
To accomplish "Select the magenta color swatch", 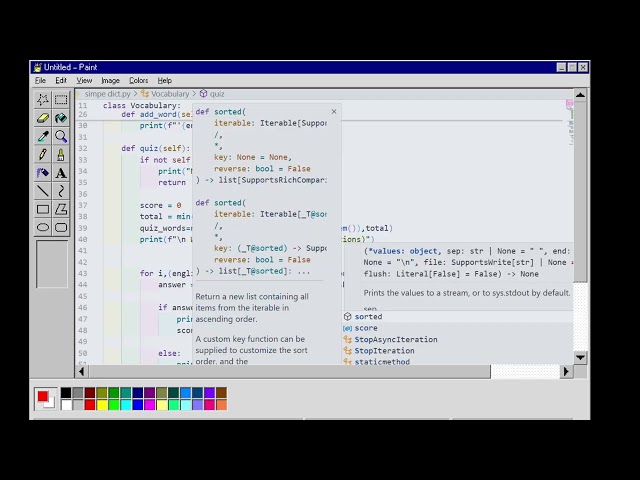I will pyautogui.click(x=150, y=404).
